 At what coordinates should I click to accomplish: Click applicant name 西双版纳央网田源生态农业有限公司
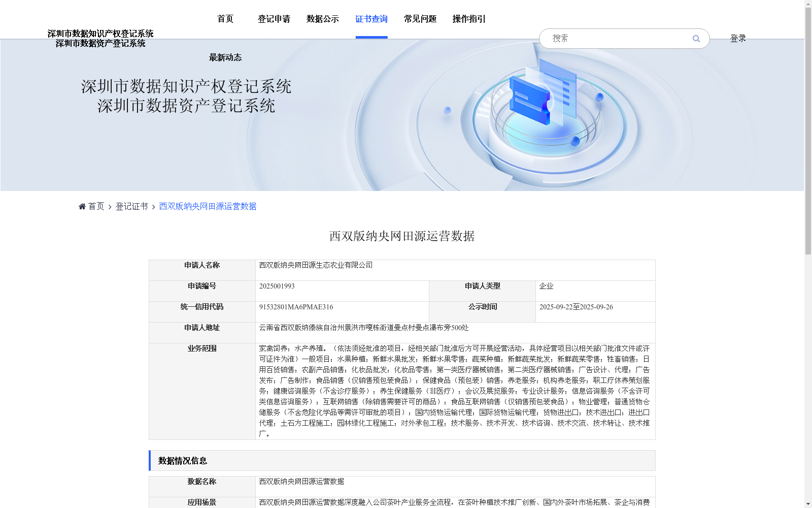[x=316, y=265]
